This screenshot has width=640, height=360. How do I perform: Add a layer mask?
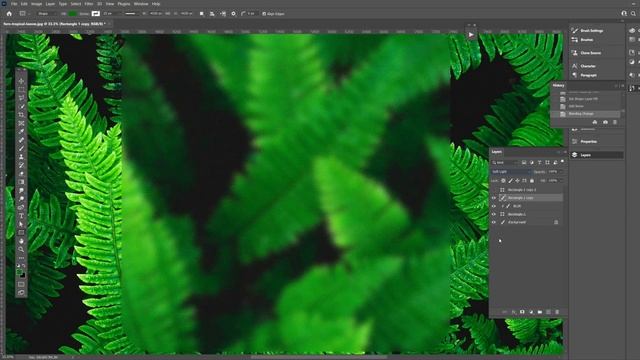tap(522, 312)
